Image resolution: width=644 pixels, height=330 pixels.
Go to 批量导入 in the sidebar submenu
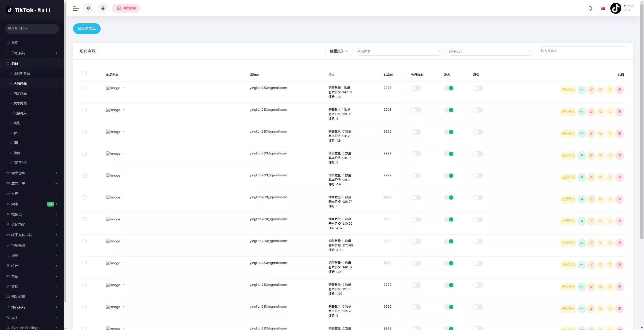click(x=20, y=113)
